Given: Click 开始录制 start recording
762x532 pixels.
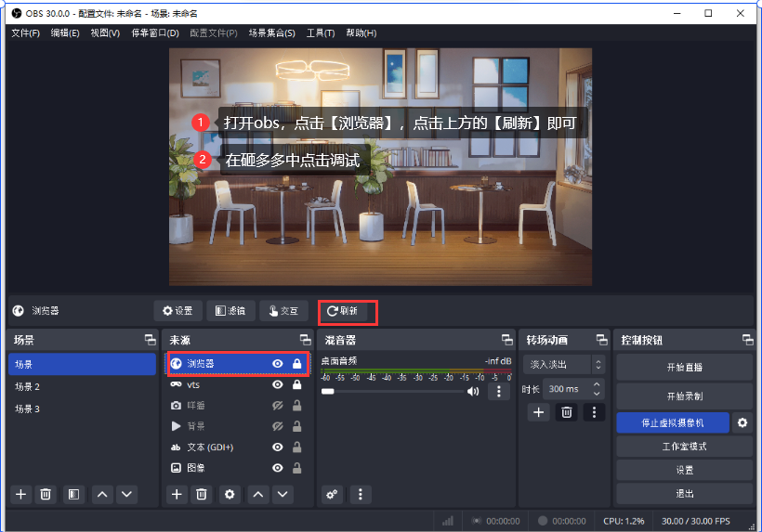Looking at the screenshot, I should tap(684, 396).
